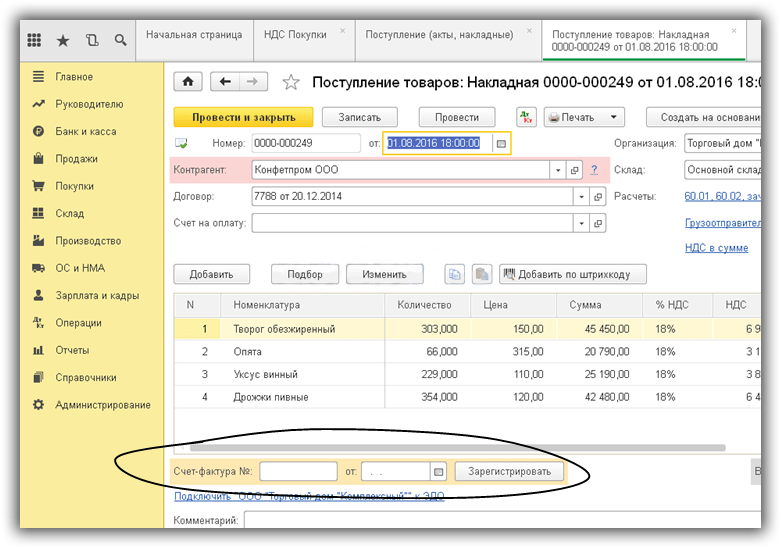The width and height of the screenshot is (781, 548).
Task: Click the Изменить button
Action: pos(385,274)
